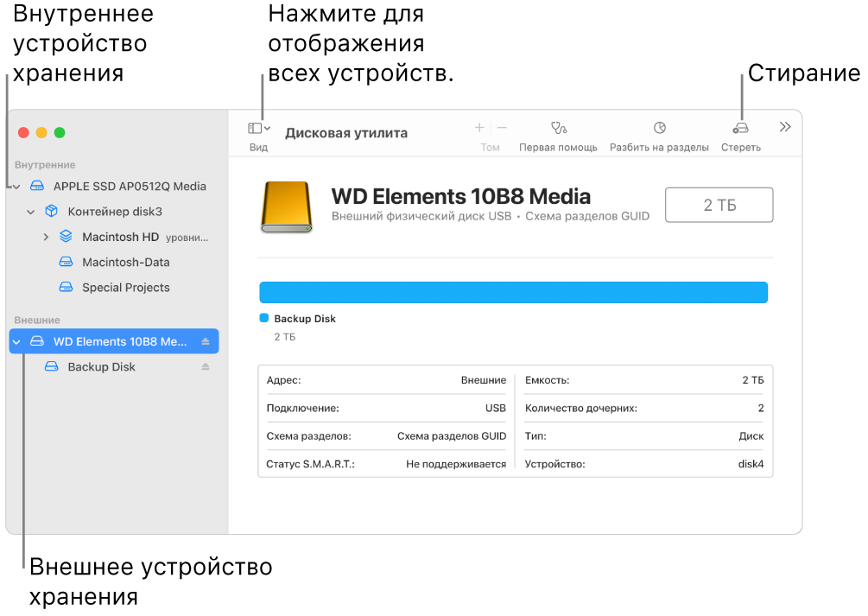Screen dimensions: 868x616
Task: Select the Контейнер disk3 container icon
Action: pos(52,211)
